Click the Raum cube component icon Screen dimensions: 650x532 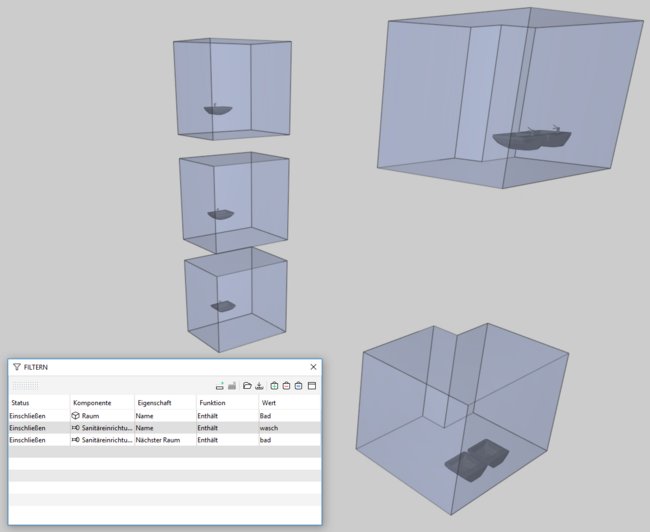click(75, 415)
